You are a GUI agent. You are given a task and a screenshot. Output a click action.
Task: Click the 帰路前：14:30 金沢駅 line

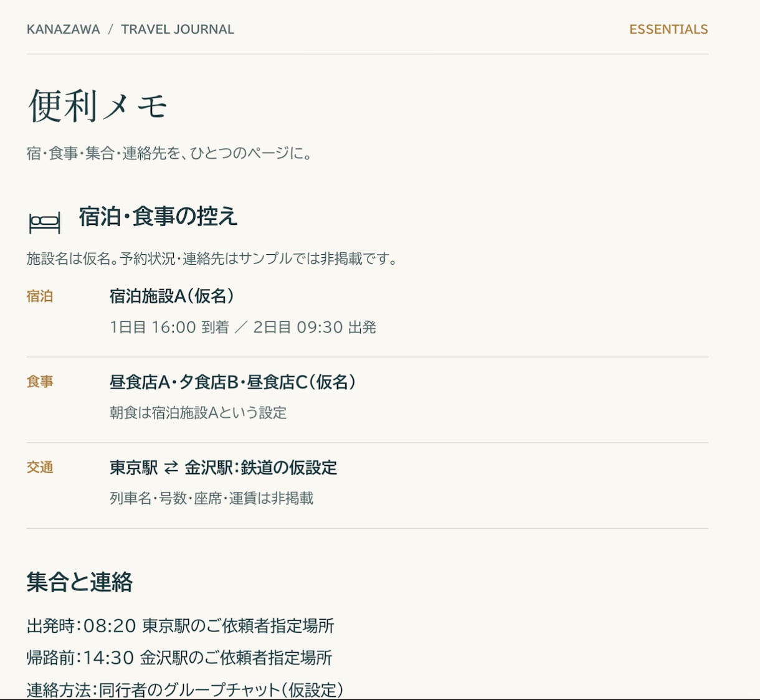click(x=179, y=658)
